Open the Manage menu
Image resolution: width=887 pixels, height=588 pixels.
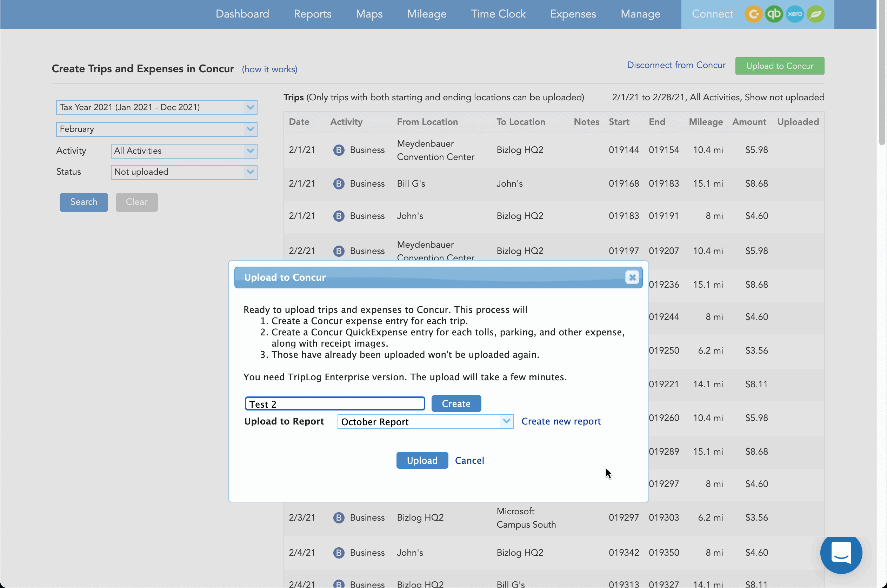[640, 14]
